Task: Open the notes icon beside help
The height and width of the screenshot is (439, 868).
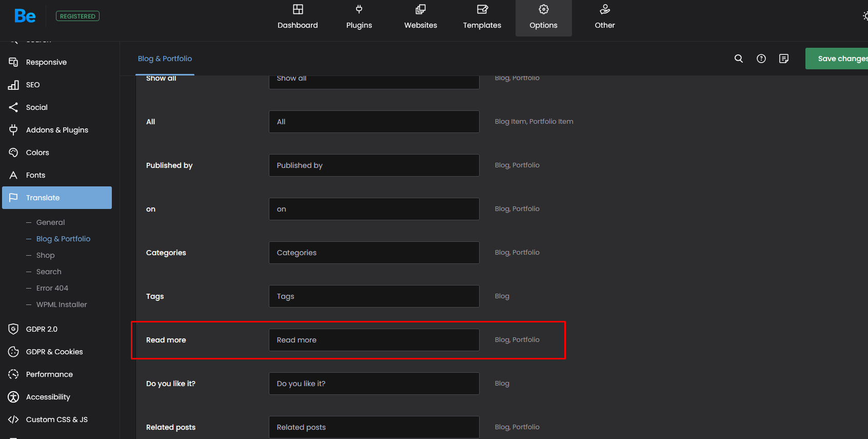Action: [x=783, y=59]
